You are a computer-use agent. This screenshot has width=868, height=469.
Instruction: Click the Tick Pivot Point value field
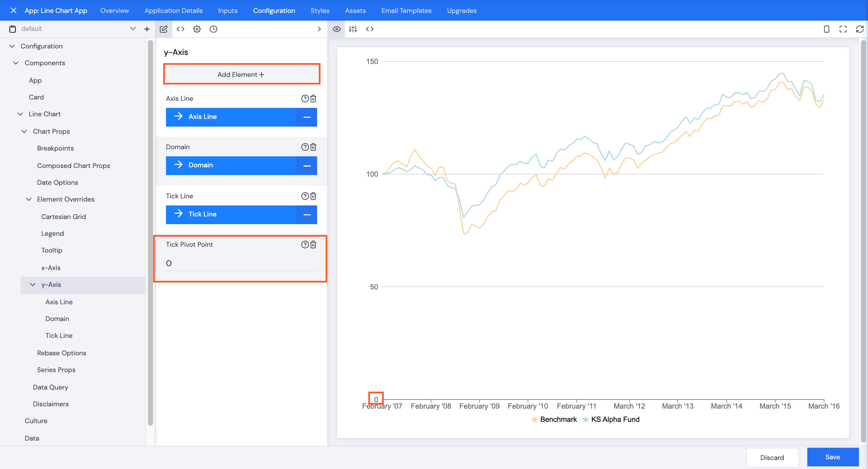[241, 263]
